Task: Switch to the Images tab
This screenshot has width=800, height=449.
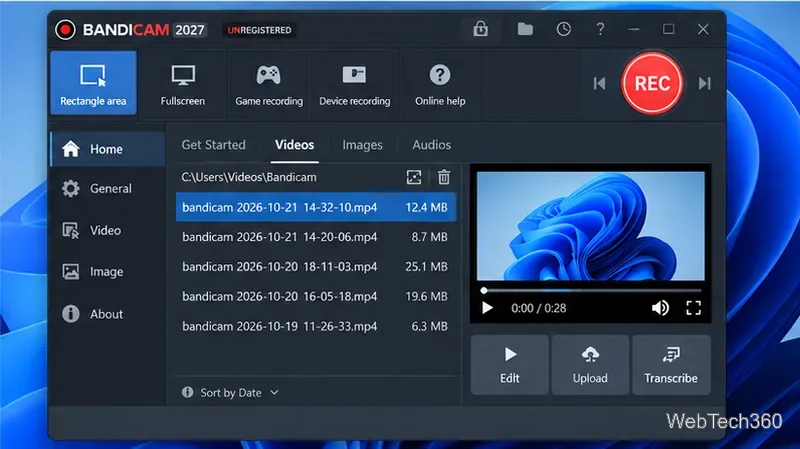Action: click(362, 145)
